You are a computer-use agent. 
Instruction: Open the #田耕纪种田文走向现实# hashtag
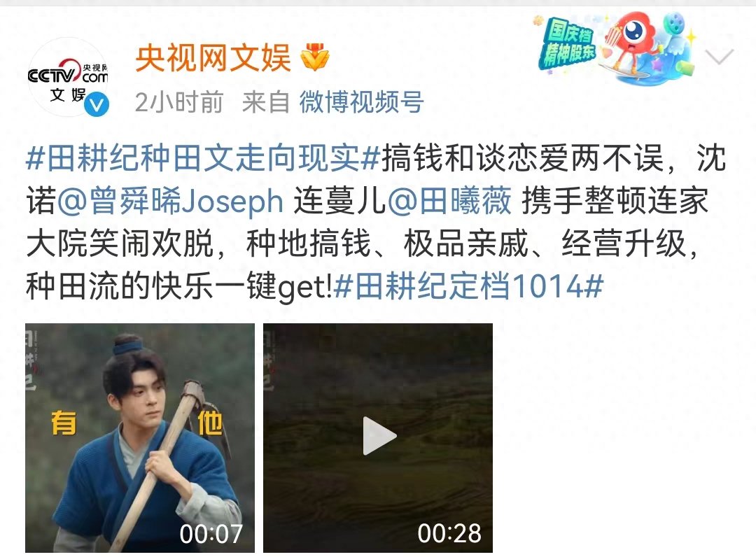[203, 158]
